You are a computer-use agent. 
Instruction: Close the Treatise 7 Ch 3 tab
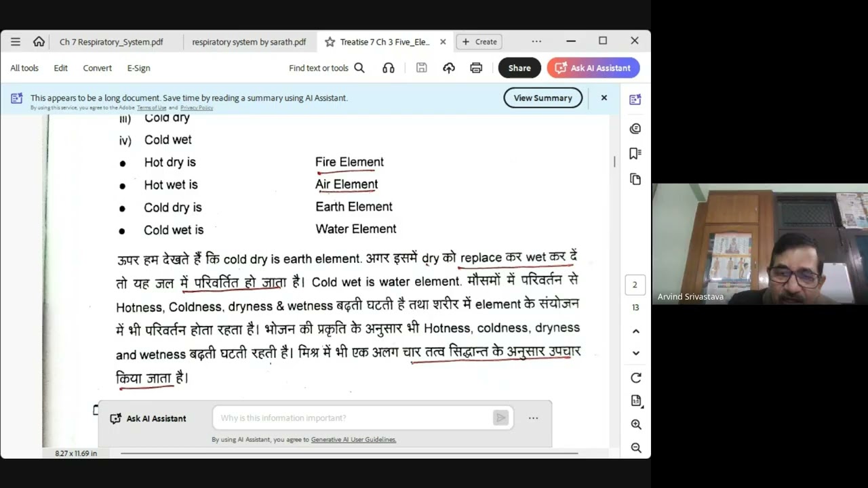[443, 42]
